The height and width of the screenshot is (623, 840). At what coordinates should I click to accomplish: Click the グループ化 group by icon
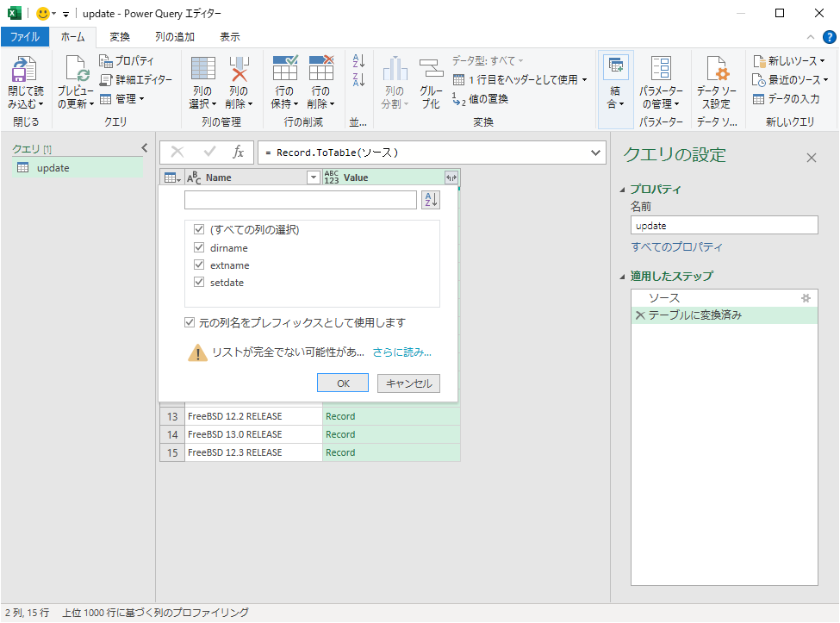431,69
